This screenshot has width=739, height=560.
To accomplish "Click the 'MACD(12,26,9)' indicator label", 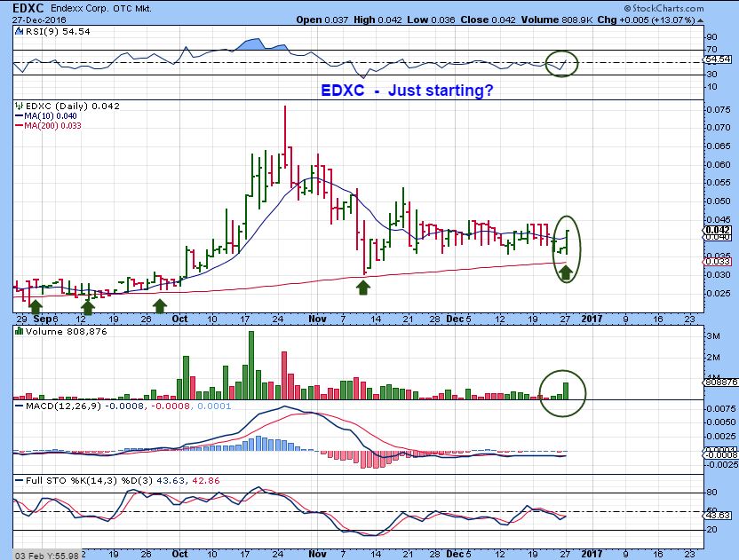I will (64, 406).
